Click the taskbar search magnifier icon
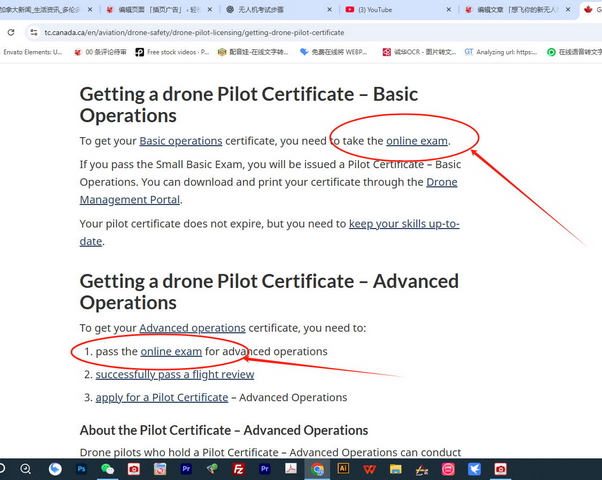The height and width of the screenshot is (480, 602). [26, 469]
